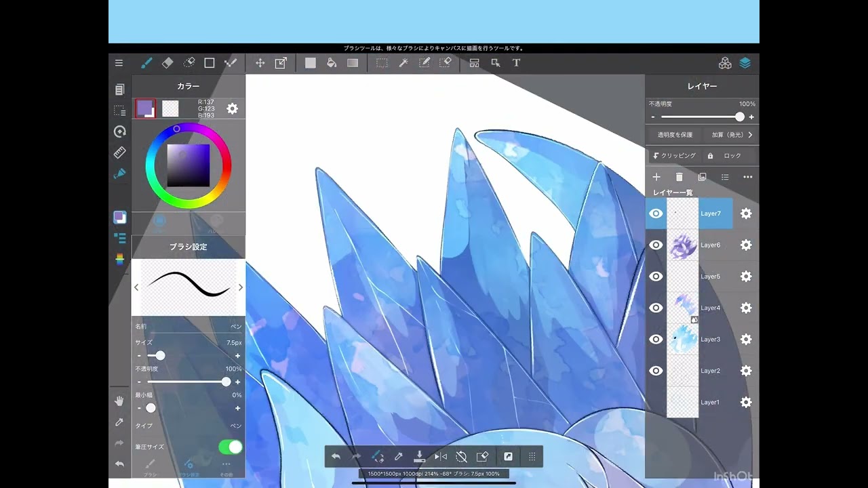Select the Selection Eraser tool
This screenshot has height=488, width=868.
click(x=446, y=63)
